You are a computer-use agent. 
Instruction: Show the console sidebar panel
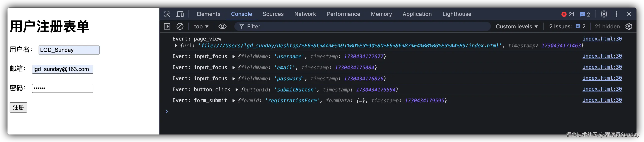pyautogui.click(x=167, y=26)
